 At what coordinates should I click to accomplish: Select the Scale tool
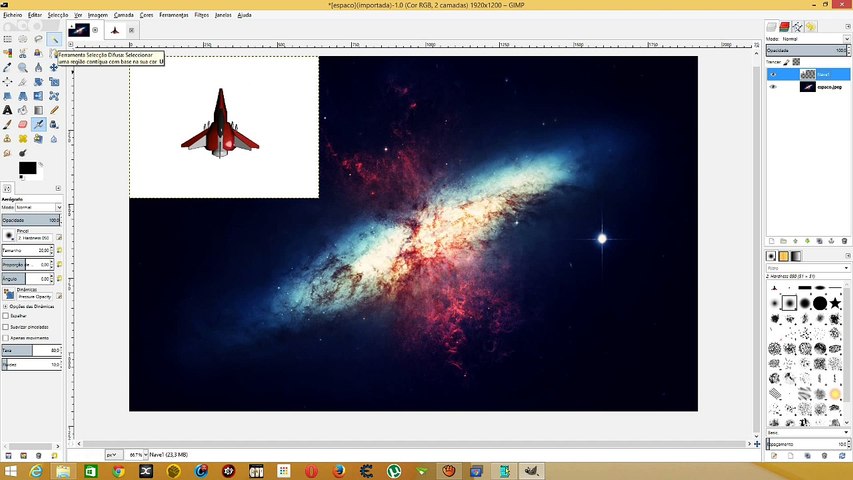(54, 82)
